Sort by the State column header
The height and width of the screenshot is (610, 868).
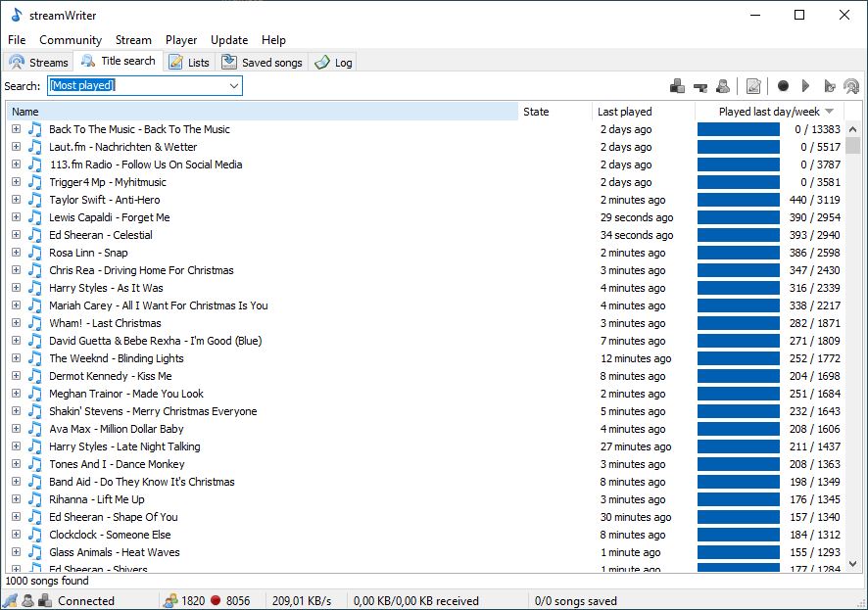pyautogui.click(x=555, y=112)
